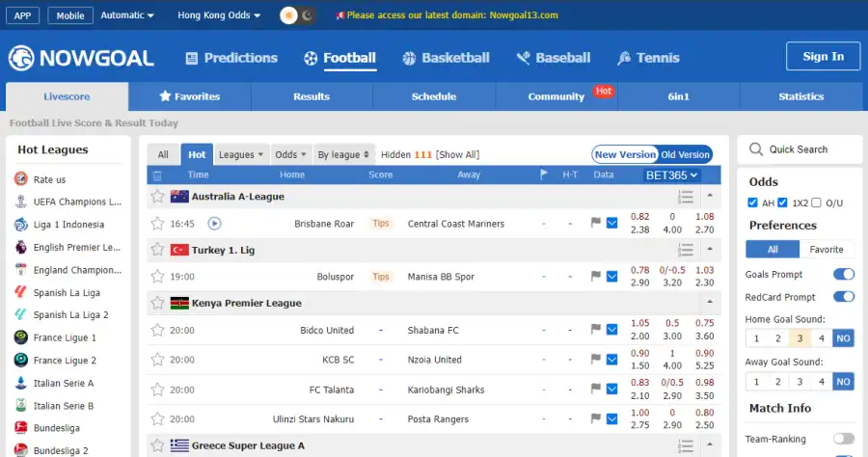
Task: Click the trash icon in table header
Action: pos(157,175)
